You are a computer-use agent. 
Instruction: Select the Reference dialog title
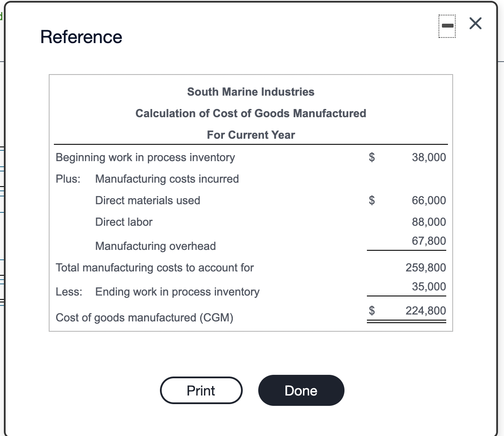pyautogui.click(x=81, y=37)
